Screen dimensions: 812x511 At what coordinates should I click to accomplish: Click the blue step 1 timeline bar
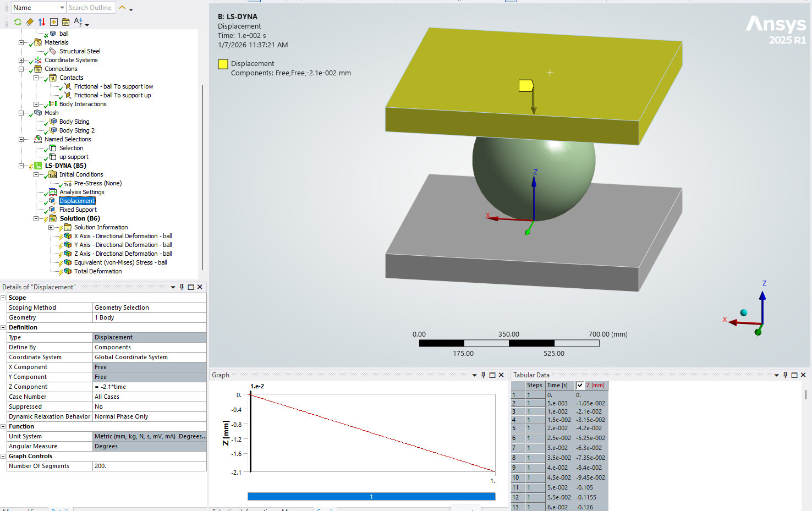pyautogui.click(x=371, y=497)
